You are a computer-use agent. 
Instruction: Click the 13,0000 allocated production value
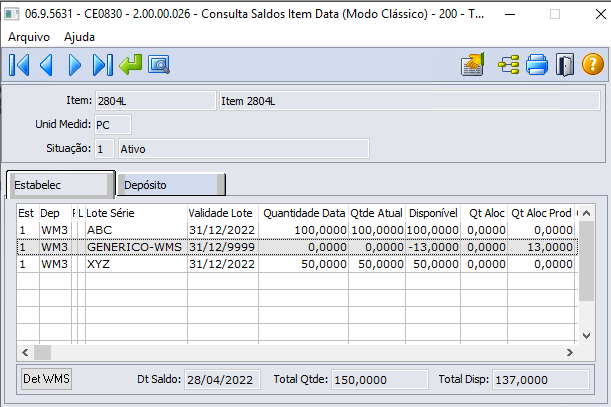[x=549, y=247]
